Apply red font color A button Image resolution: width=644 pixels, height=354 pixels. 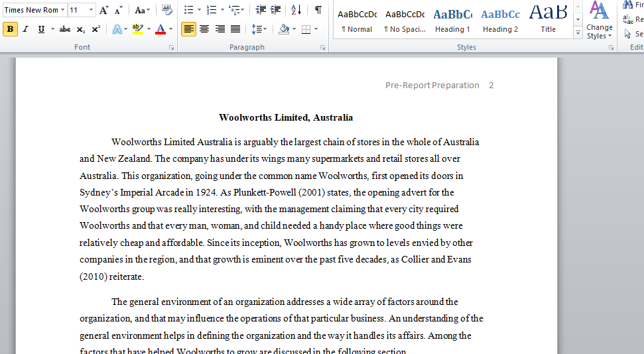(161, 29)
